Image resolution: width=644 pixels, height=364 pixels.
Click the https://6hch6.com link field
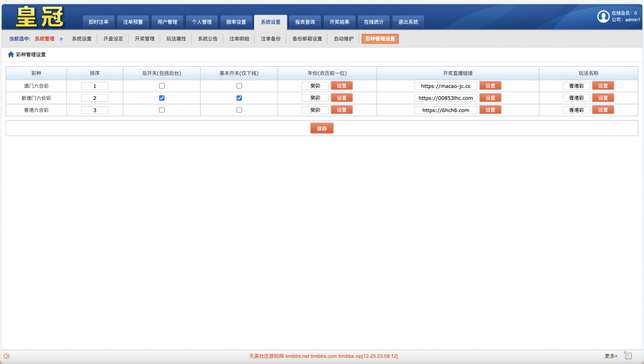coord(445,110)
